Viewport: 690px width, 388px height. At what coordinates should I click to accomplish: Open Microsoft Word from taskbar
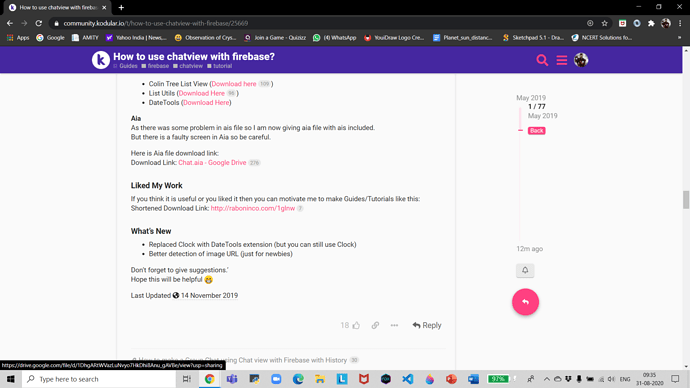tap(473, 379)
